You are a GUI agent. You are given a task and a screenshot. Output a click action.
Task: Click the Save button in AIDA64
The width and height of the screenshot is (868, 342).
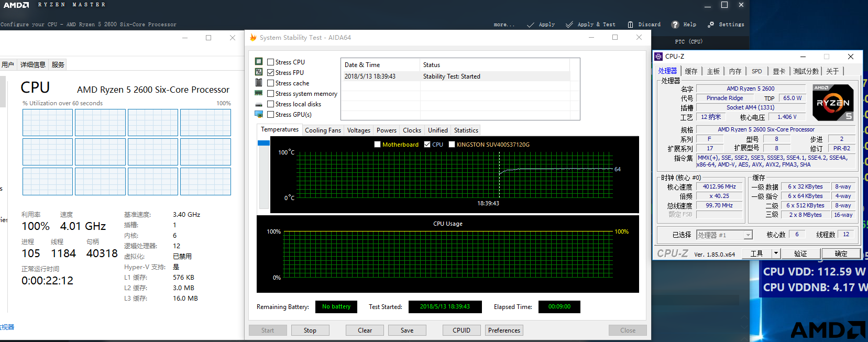point(407,330)
